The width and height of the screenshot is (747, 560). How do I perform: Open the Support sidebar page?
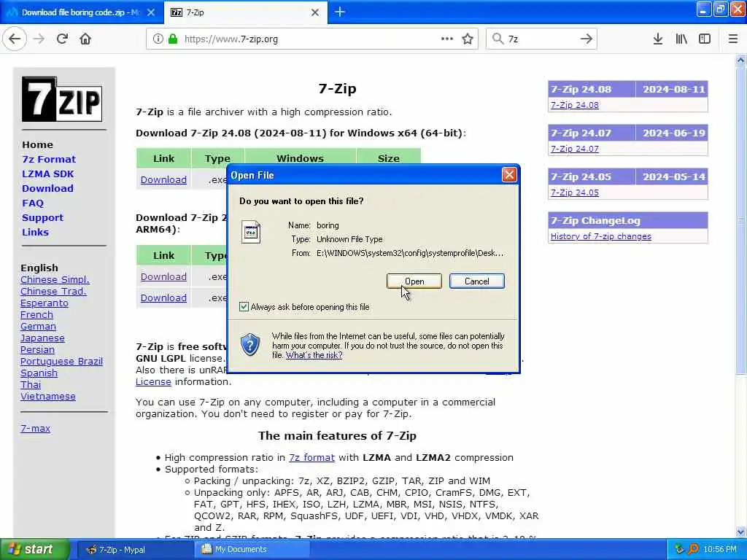pos(42,217)
